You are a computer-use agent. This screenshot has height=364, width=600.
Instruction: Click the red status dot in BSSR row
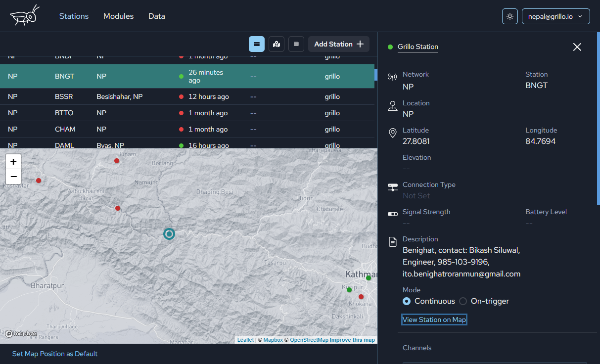(181, 96)
